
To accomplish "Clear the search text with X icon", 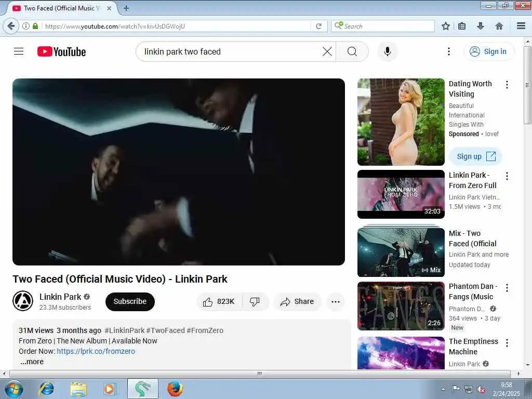I will 327,51.
